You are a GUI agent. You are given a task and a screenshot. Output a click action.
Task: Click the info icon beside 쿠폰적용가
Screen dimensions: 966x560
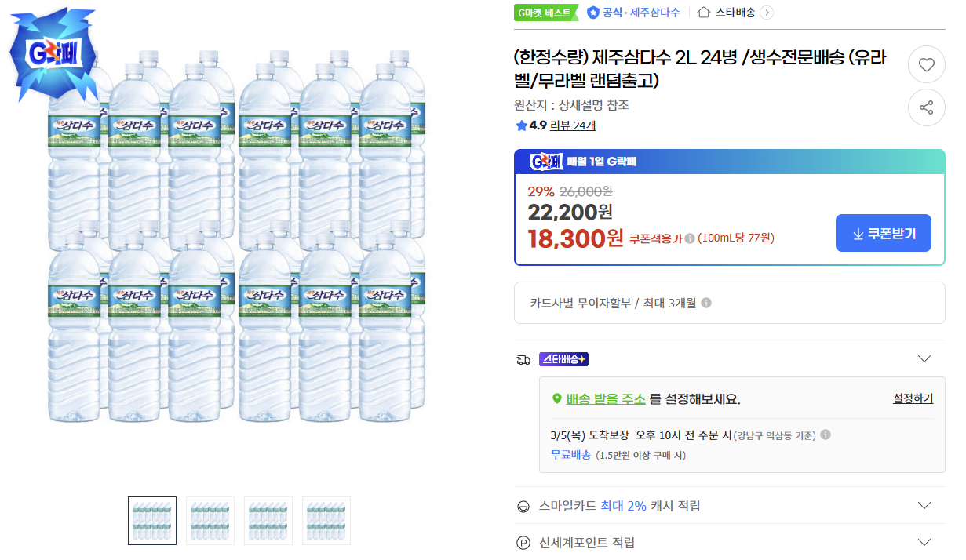pyautogui.click(x=689, y=238)
